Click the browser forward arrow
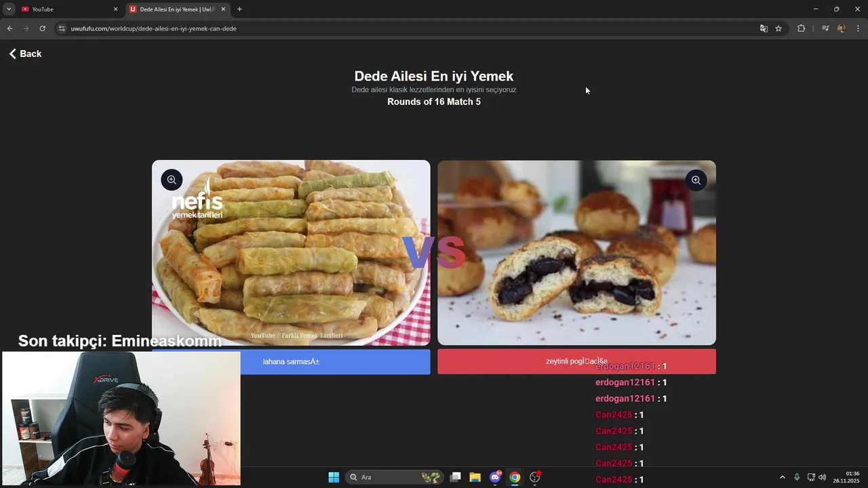Screen dimensions: 868x488 [26, 28]
